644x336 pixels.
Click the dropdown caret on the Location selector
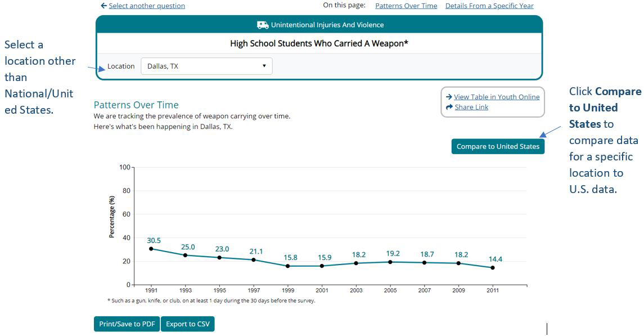[264, 66]
